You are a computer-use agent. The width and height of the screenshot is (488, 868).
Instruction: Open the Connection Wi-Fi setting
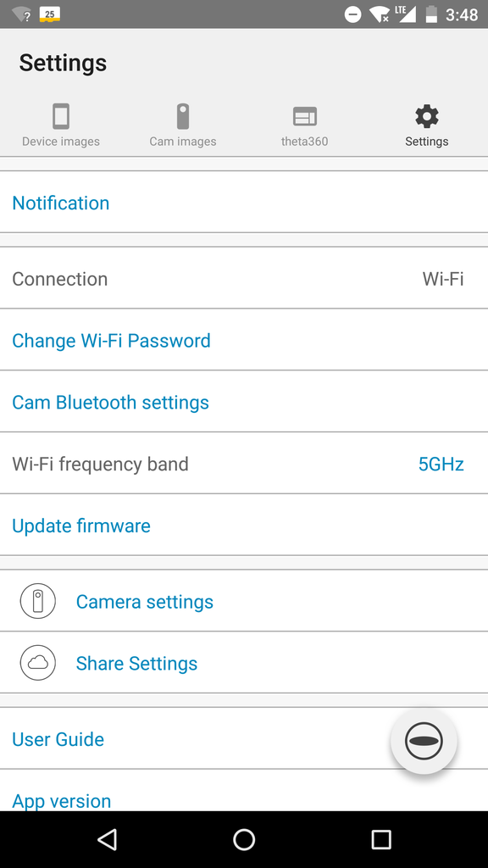(244, 278)
